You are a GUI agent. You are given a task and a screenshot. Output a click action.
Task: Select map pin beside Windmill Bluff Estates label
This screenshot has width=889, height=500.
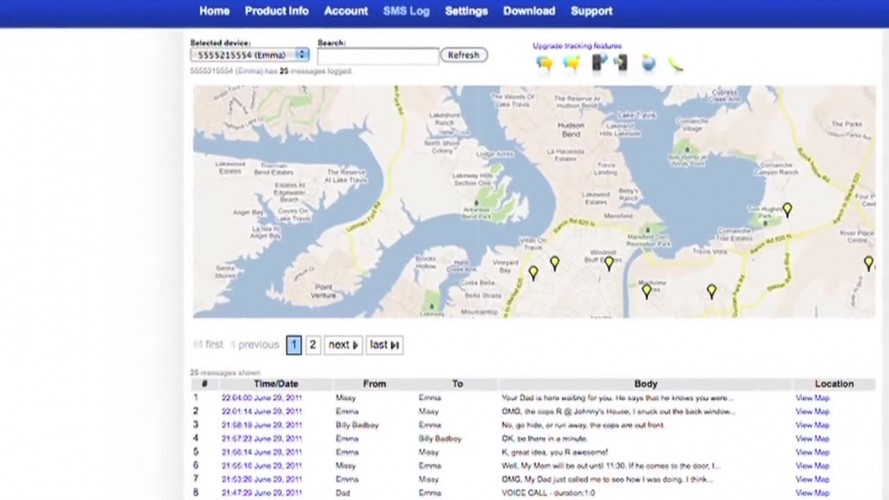[x=608, y=263]
